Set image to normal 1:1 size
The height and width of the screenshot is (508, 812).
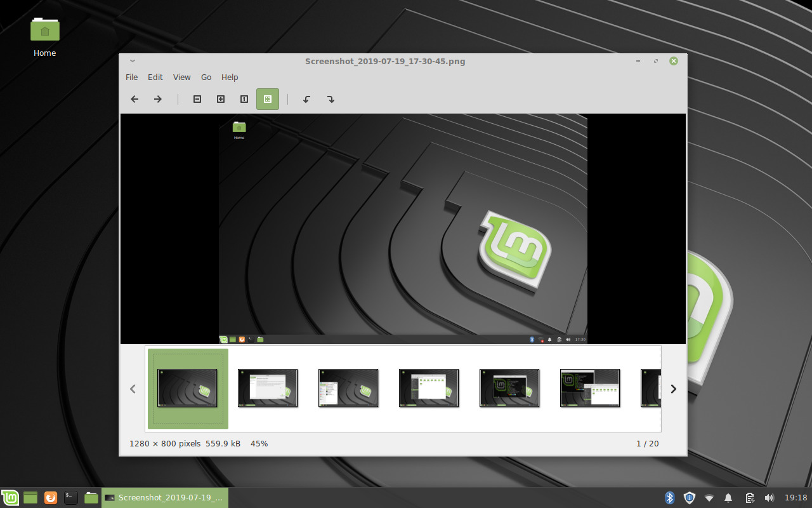244,99
